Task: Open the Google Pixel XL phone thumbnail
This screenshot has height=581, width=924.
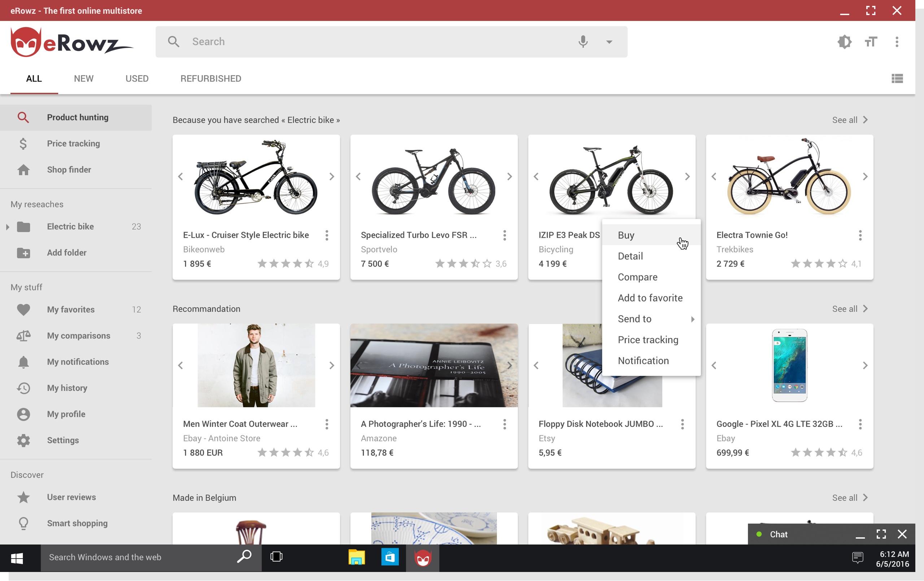Action: click(789, 365)
